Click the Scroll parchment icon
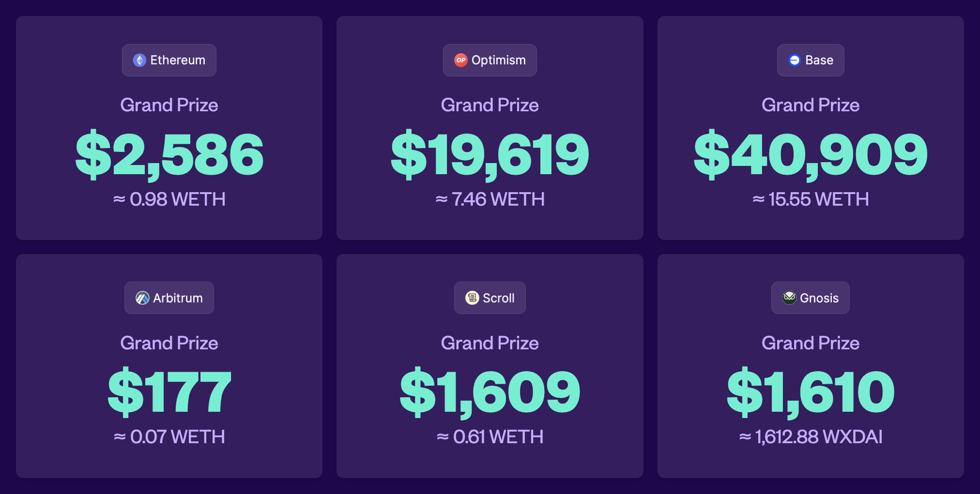This screenshot has height=494, width=980. [x=472, y=298]
